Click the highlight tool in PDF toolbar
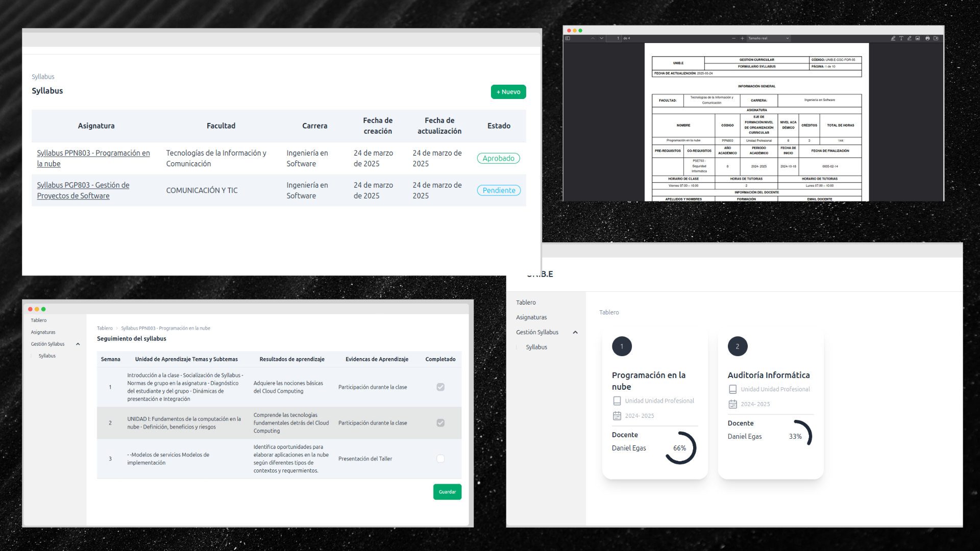 (893, 38)
